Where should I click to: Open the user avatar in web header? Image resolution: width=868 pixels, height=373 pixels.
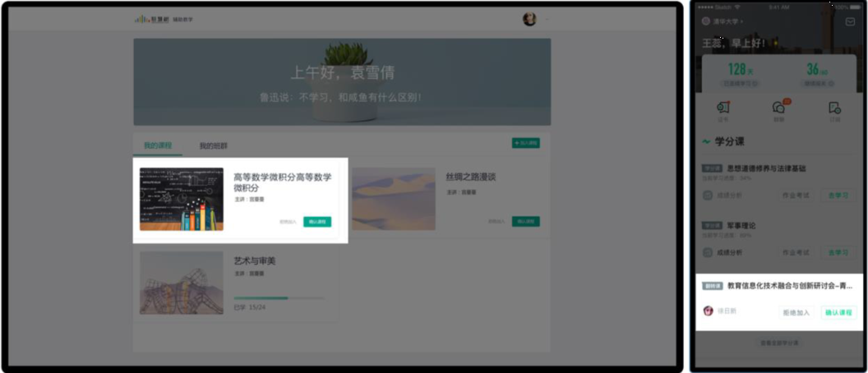[529, 20]
